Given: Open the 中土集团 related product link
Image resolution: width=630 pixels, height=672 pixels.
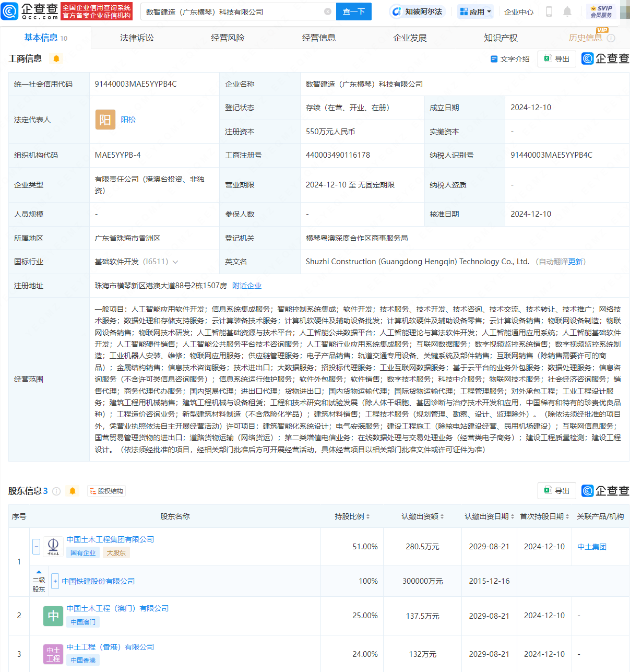Looking at the screenshot, I should [x=591, y=547].
